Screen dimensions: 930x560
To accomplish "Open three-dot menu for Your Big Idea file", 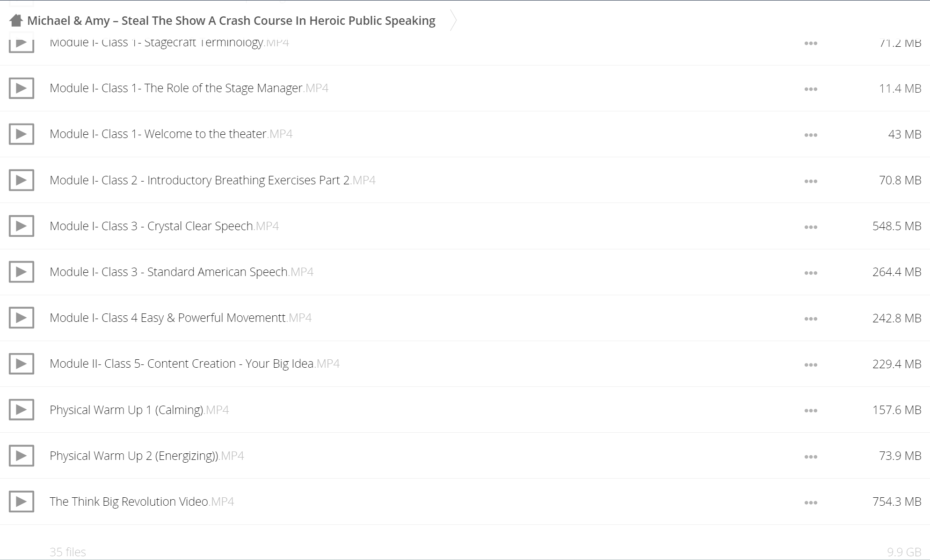I will pos(811,364).
